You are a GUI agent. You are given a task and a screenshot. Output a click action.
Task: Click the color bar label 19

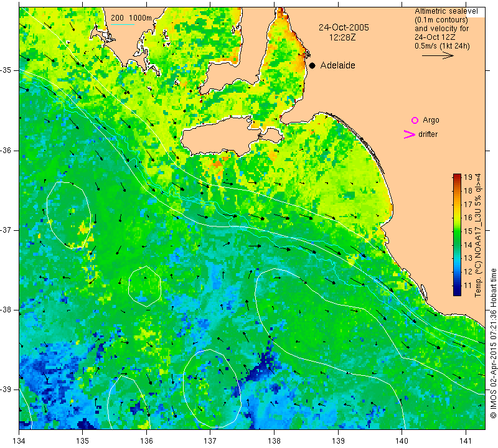tap(468, 177)
